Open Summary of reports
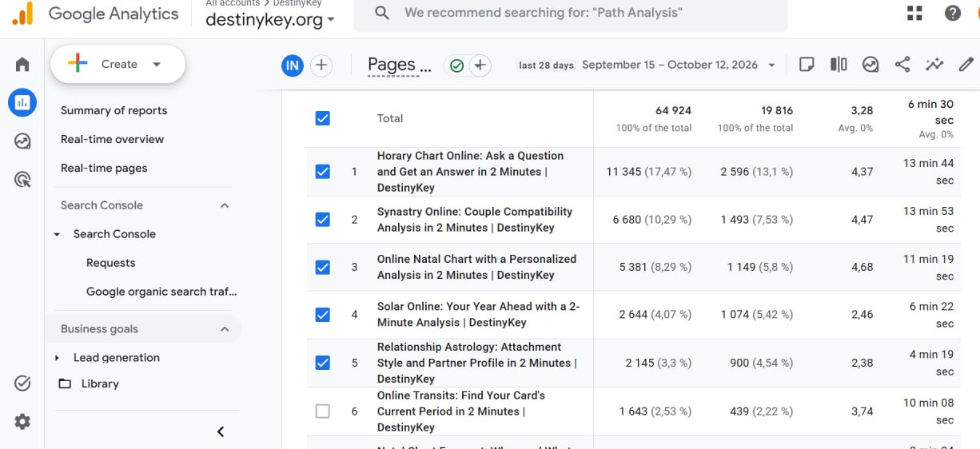 114,110
